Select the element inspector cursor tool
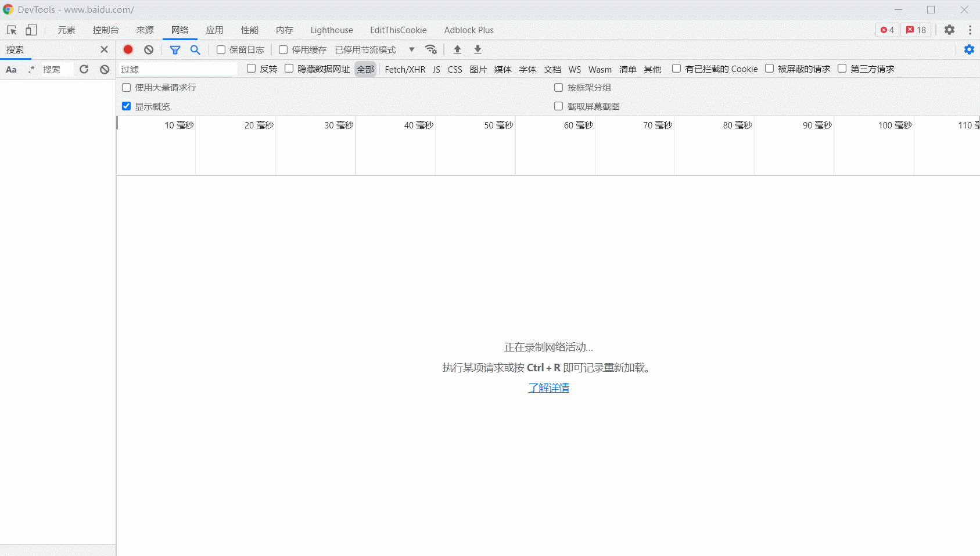The height and width of the screenshot is (556, 980). click(x=11, y=30)
